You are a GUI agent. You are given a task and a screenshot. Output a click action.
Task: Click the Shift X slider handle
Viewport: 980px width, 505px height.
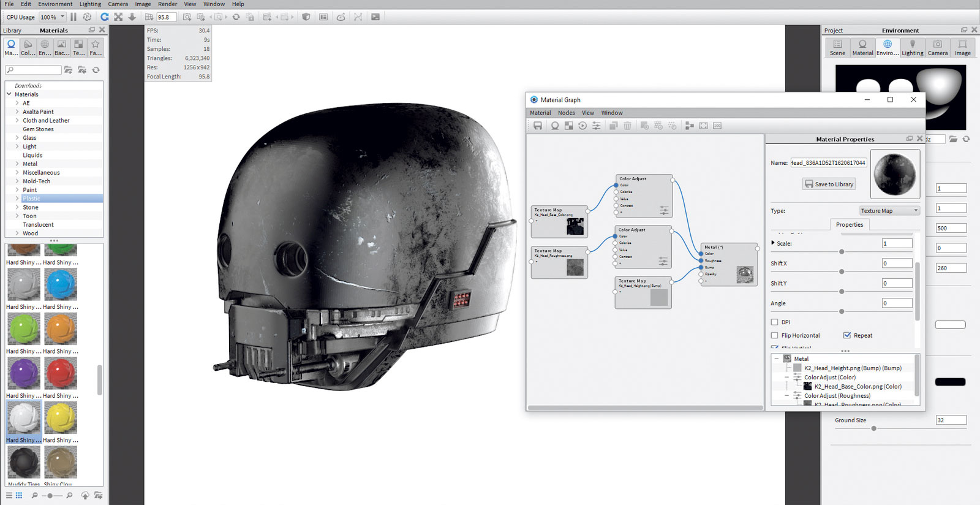point(842,271)
